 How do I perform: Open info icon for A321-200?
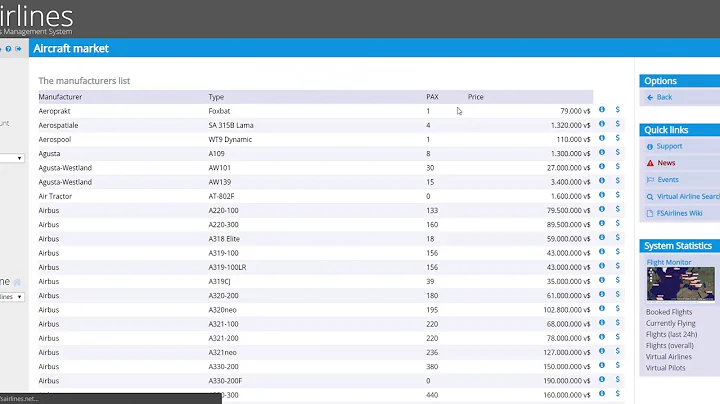[x=602, y=337]
